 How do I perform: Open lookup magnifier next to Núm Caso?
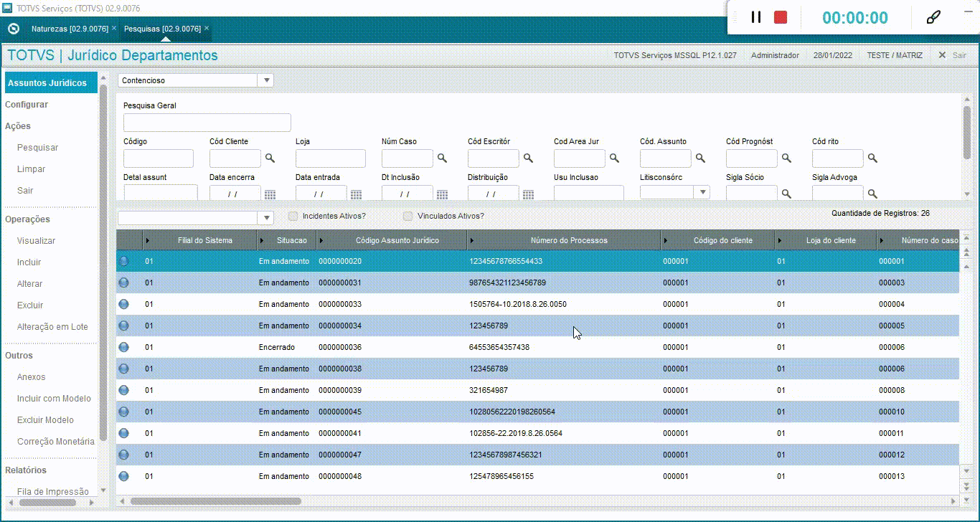tap(443, 158)
